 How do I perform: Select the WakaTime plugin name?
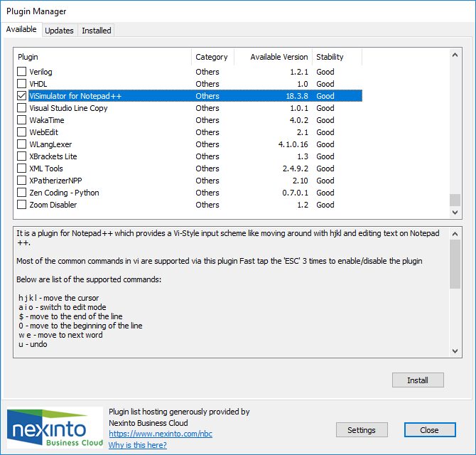tap(47, 120)
